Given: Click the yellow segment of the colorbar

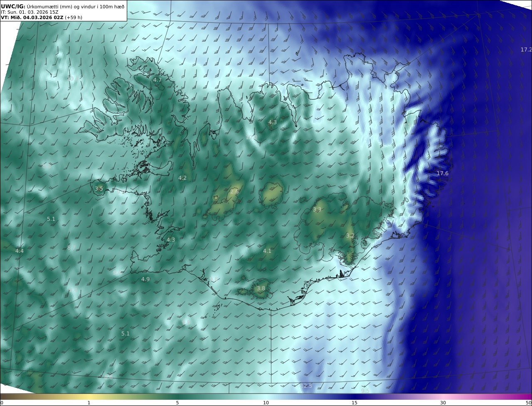Looking at the screenshot, I should pyautogui.click(x=89, y=396).
